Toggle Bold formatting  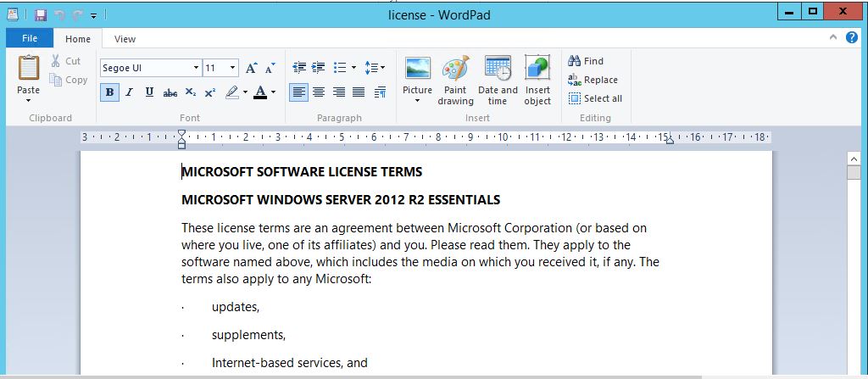click(109, 92)
